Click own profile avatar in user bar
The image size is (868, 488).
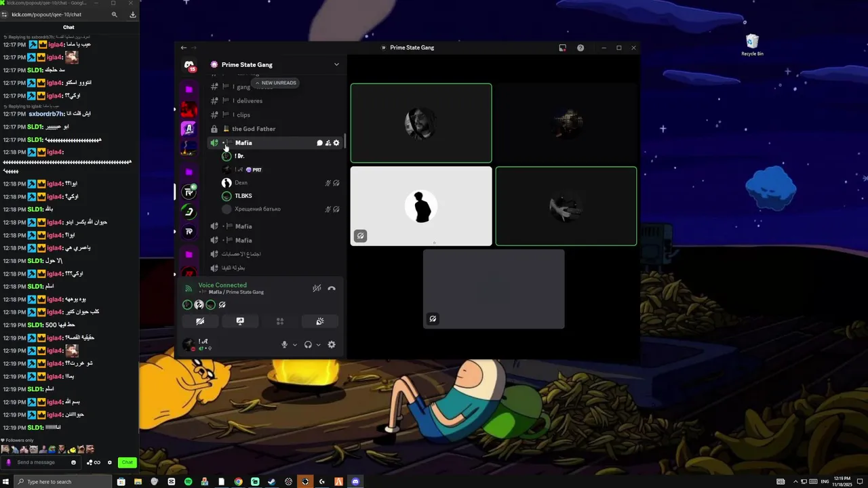[x=189, y=344]
